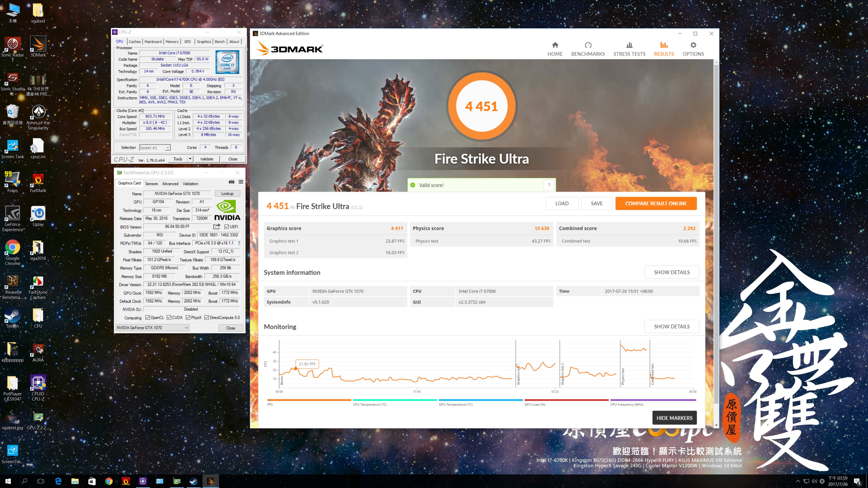Open FastStone Capture desktop icon
The image size is (868, 488).
(x=38, y=287)
